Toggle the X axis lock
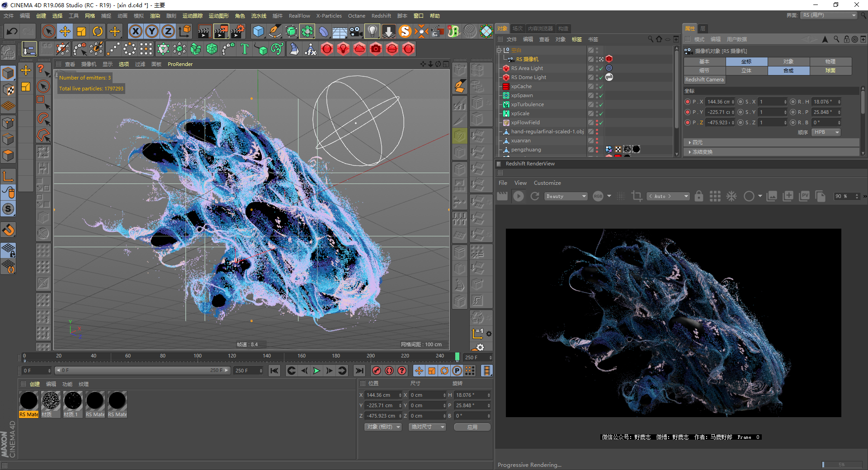 pos(136,31)
